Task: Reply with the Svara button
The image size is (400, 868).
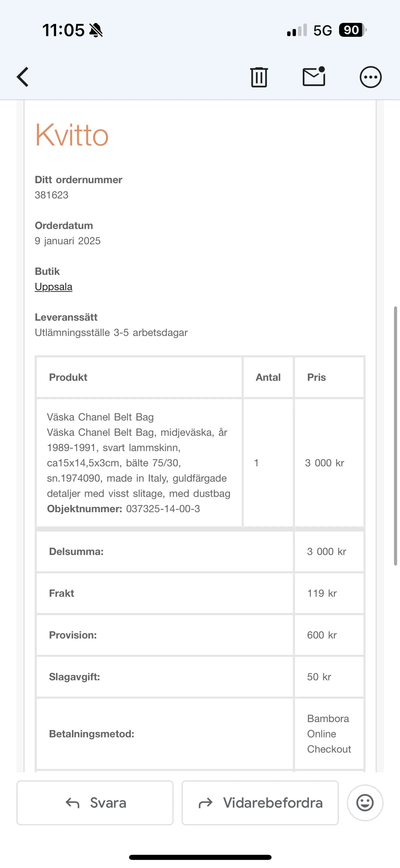Action: coord(95,803)
